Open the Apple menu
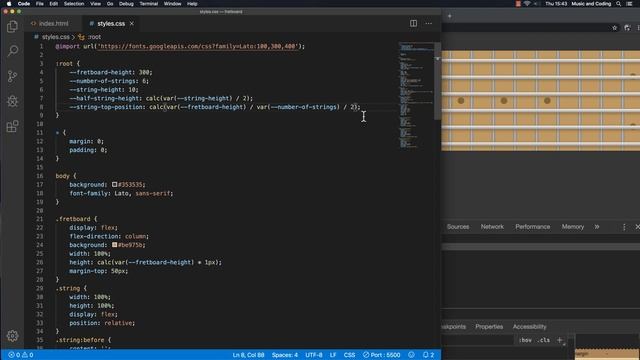The image size is (640, 360). [x=9, y=4]
